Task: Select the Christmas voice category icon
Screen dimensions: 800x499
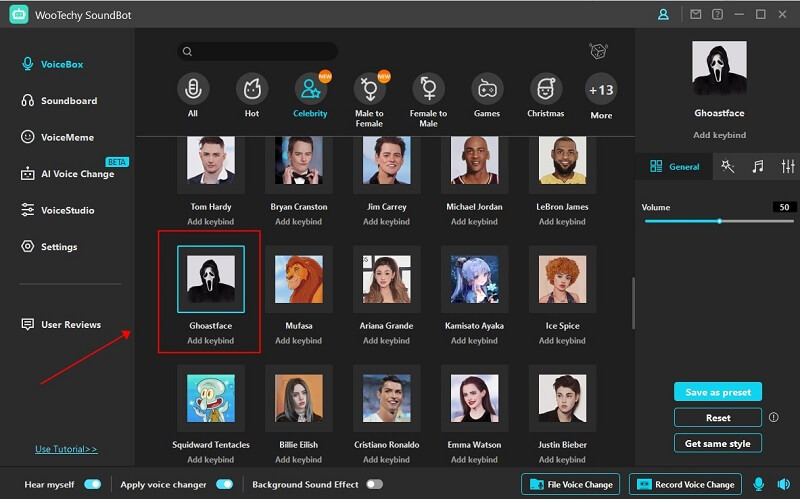Action: (x=545, y=90)
